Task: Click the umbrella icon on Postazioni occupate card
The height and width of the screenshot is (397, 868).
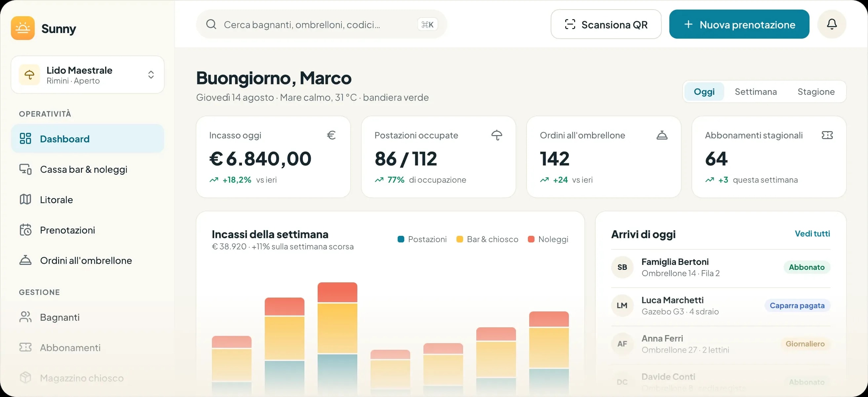Action: (497, 135)
